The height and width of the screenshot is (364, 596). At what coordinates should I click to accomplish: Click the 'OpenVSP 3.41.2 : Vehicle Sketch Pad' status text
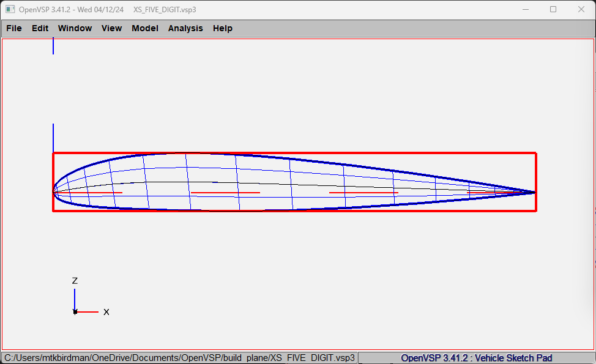476,358
